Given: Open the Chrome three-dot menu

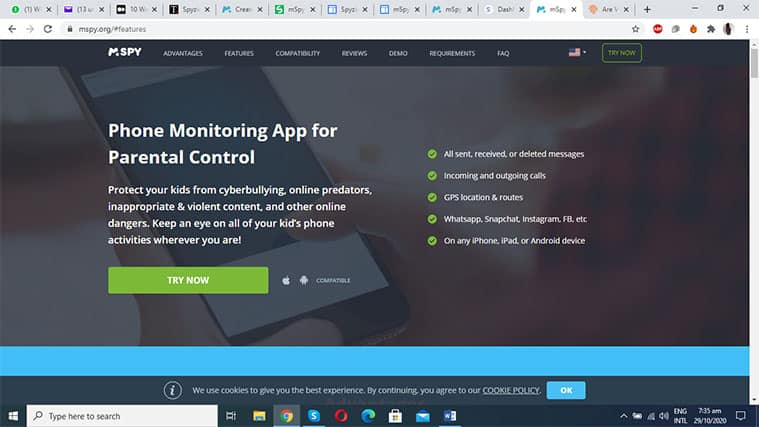Looking at the screenshot, I should click(x=747, y=29).
